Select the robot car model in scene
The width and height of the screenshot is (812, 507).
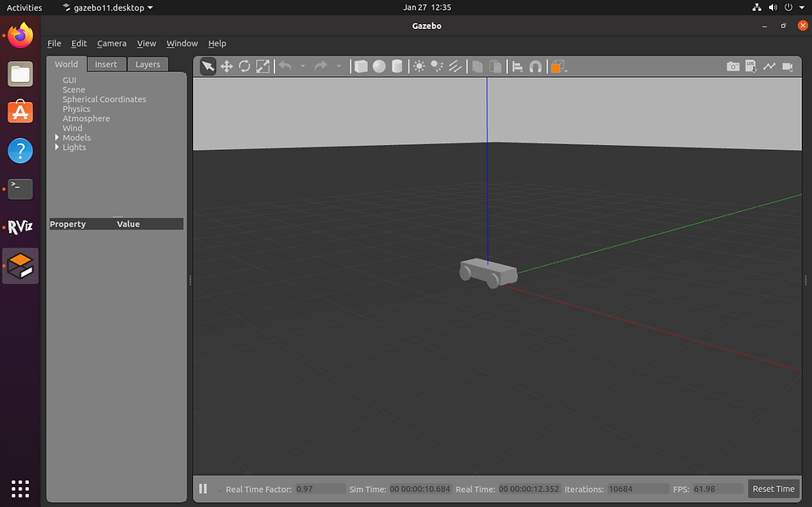(488, 273)
